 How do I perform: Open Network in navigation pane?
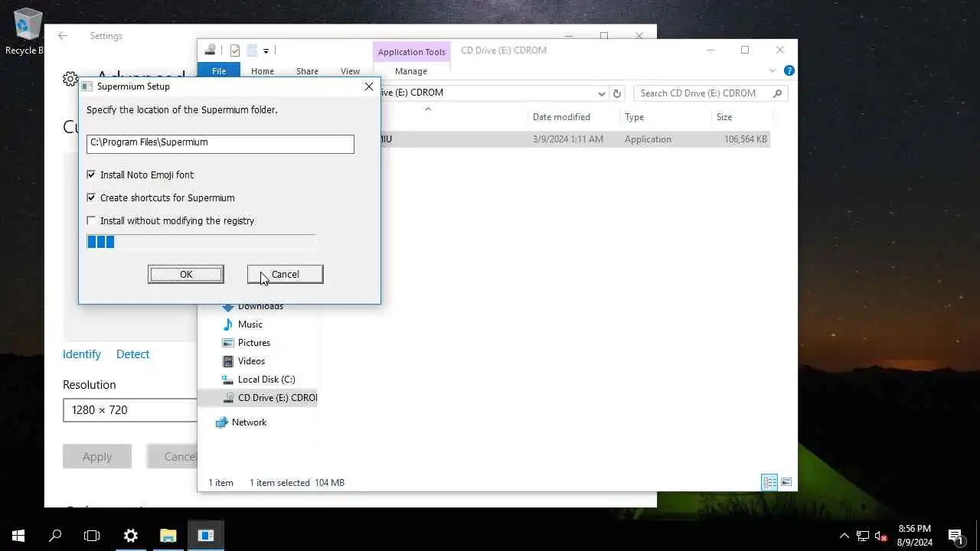[249, 422]
